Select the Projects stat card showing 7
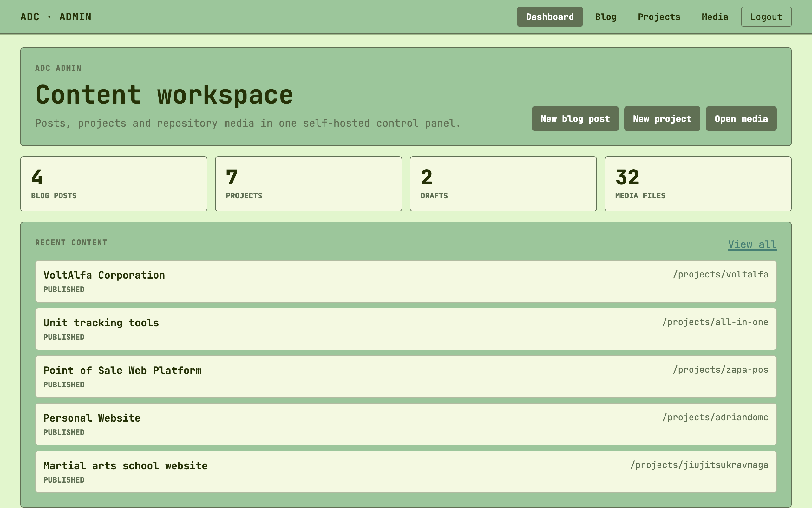The width and height of the screenshot is (812, 508). (308, 184)
